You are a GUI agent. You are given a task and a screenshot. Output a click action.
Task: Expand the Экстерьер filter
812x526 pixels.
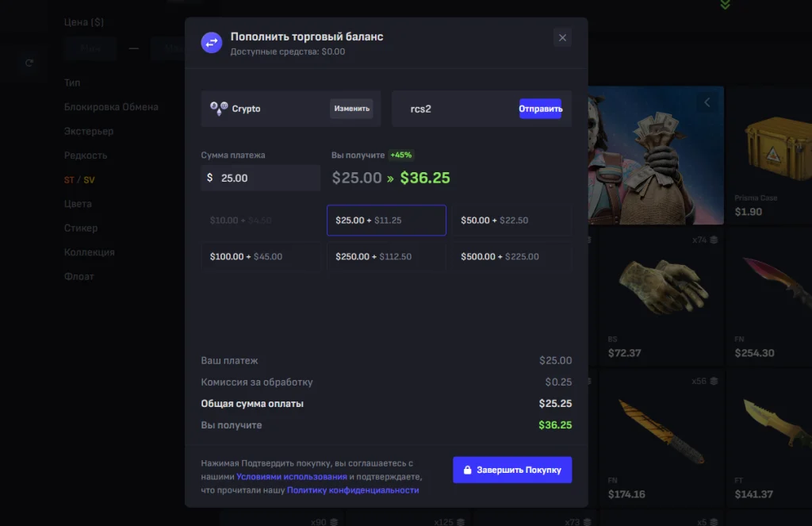[x=89, y=131]
